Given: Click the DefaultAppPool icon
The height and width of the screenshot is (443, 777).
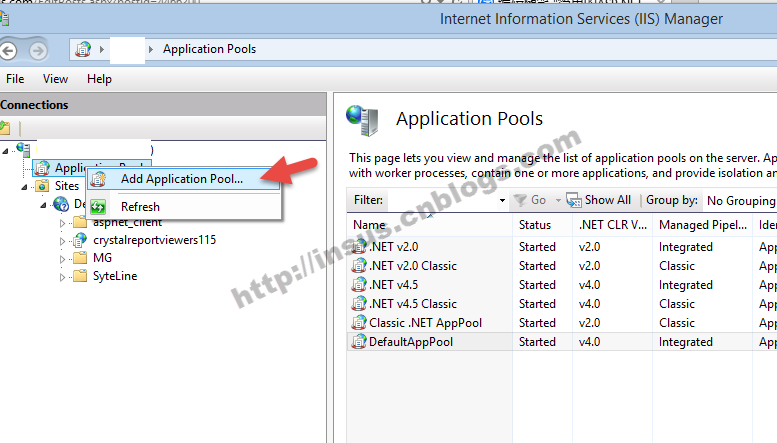Looking at the screenshot, I should tap(358, 342).
